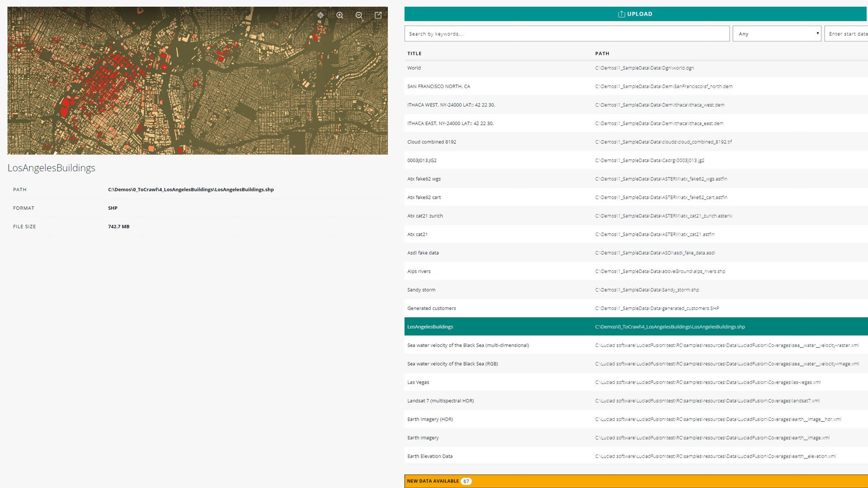The width and height of the screenshot is (868, 488).
Task: Choose the Sandy storm entry
Action: (x=421, y=290)
